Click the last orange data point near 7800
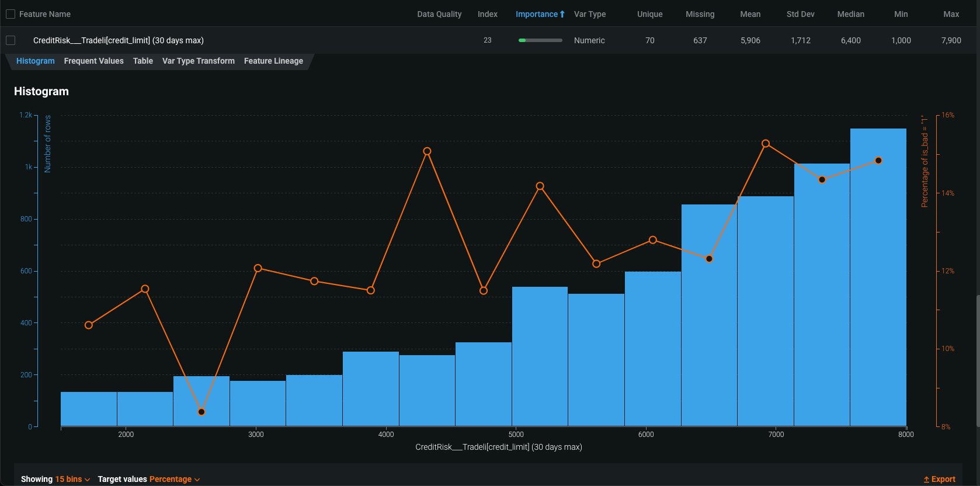The image size is (980, 486). click(x=878, y=161)
